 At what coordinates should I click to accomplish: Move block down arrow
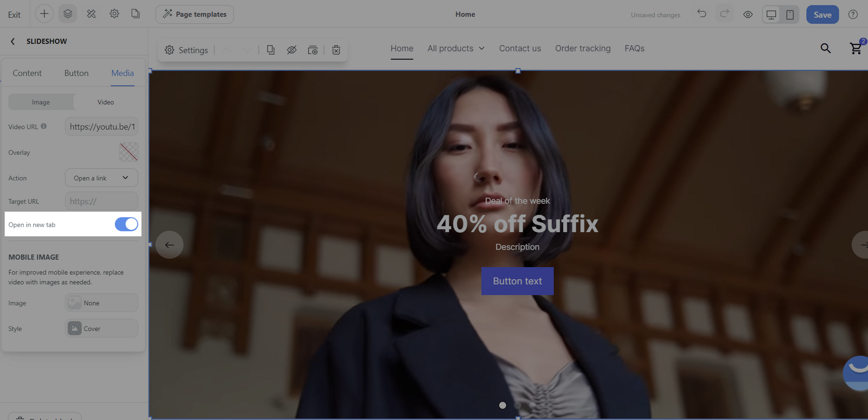point(247,50)
